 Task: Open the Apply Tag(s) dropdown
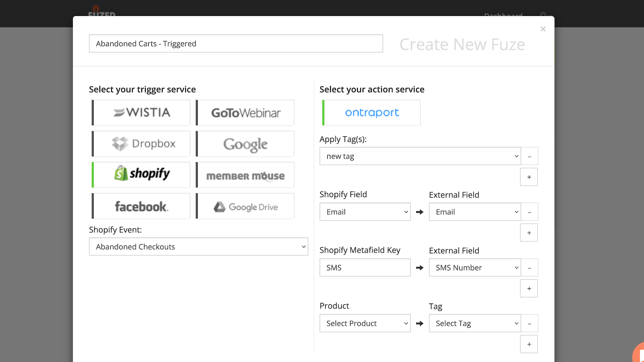[x=420, y=156]
